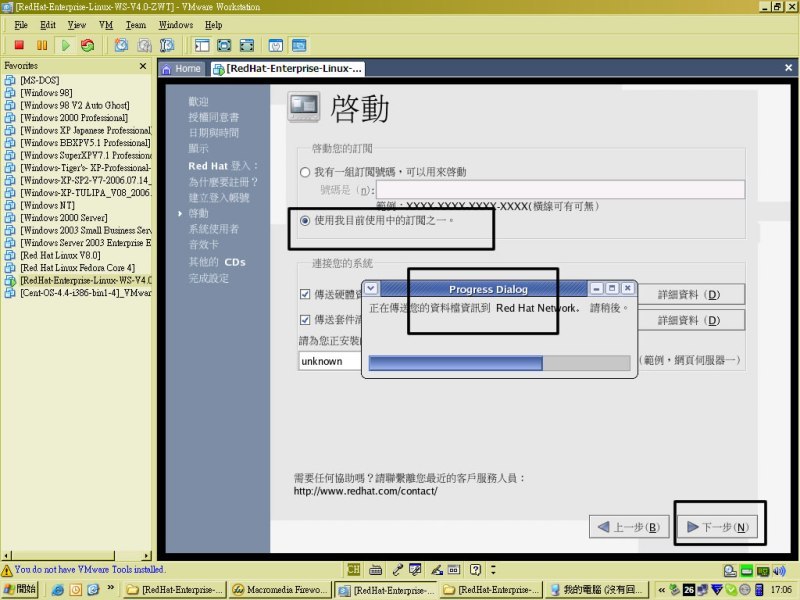Toggle the 傳送硬體 checkbox

click(305, 294)
